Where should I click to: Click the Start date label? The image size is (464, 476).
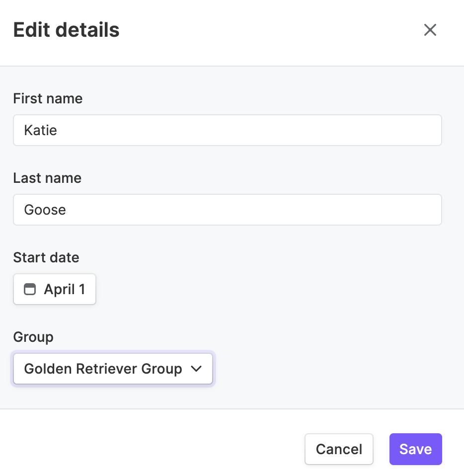point(46,257)
